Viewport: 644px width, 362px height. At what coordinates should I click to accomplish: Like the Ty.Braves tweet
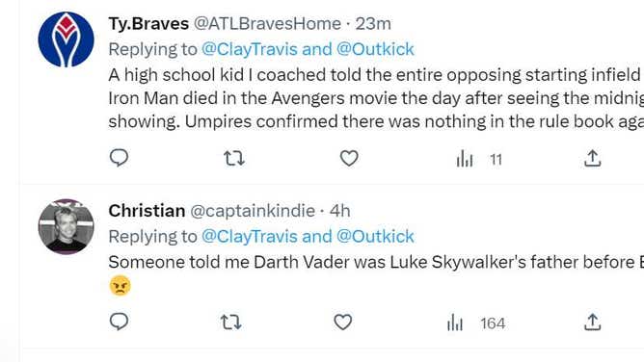tap(349, 158)
